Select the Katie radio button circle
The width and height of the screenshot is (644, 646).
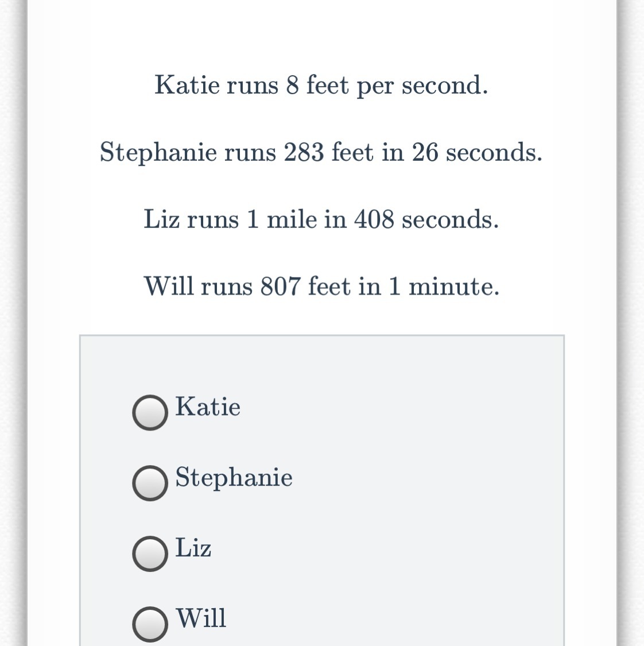click(150, 412)
